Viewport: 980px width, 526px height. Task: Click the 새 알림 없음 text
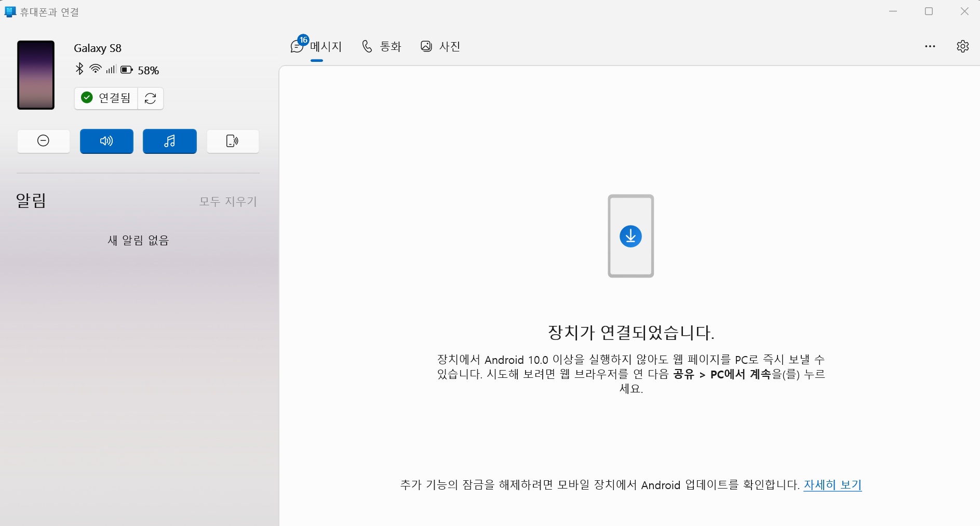[x=138, y=240]
